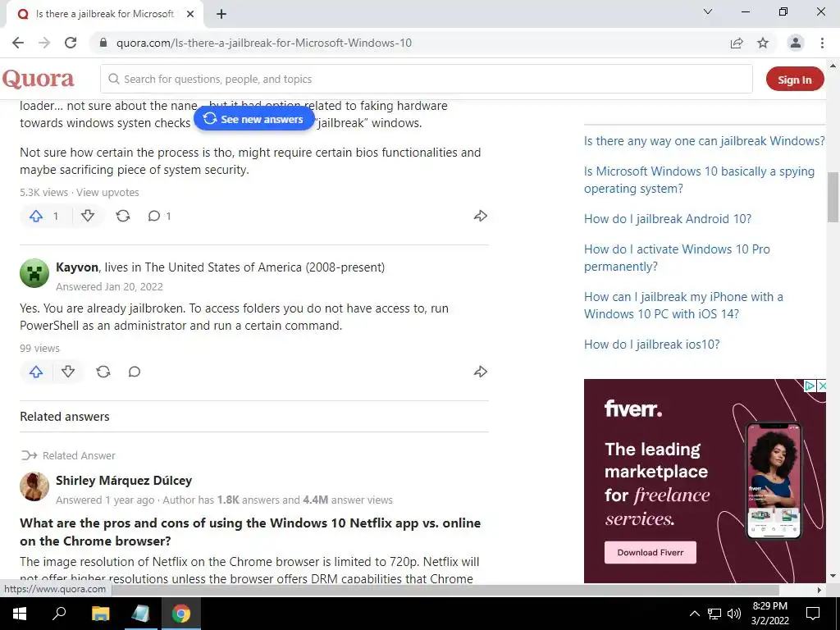Open the tab search chevron

[708, 11]
